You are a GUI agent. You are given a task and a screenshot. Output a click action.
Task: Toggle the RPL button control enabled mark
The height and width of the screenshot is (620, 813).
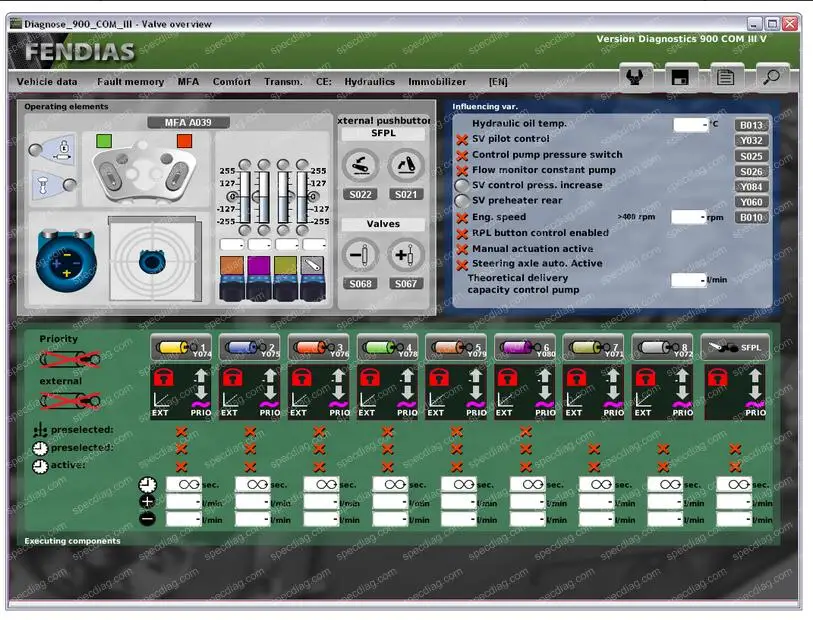pos(462,234)
